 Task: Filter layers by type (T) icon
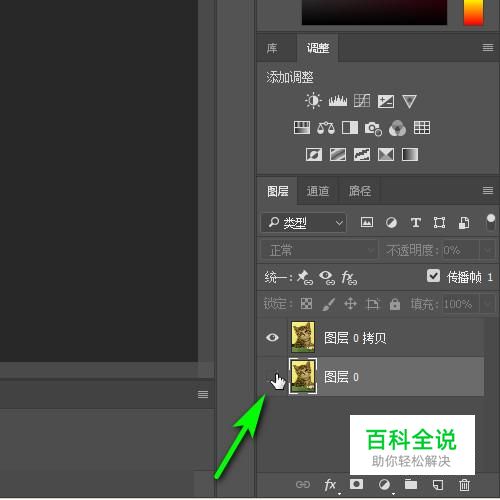coord(416,222)
